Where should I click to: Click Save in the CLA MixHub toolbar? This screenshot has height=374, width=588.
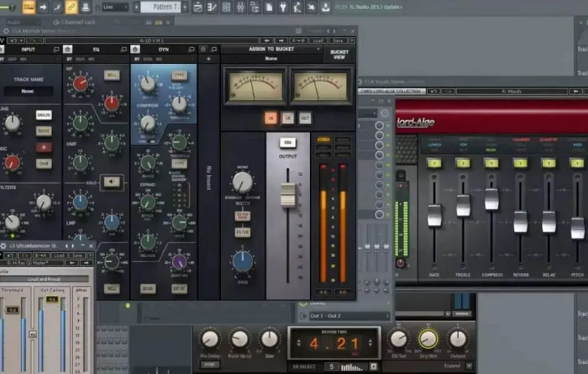337,40
